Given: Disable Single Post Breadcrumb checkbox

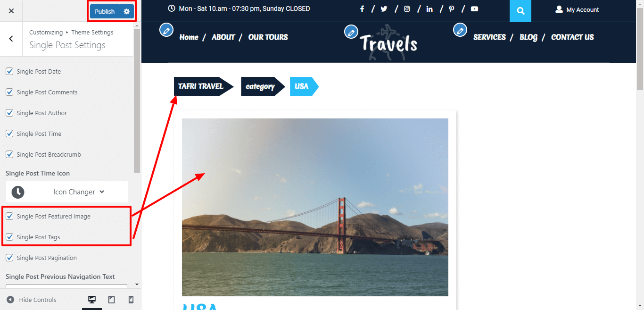Looking at the screenshot, I should 9,154.
